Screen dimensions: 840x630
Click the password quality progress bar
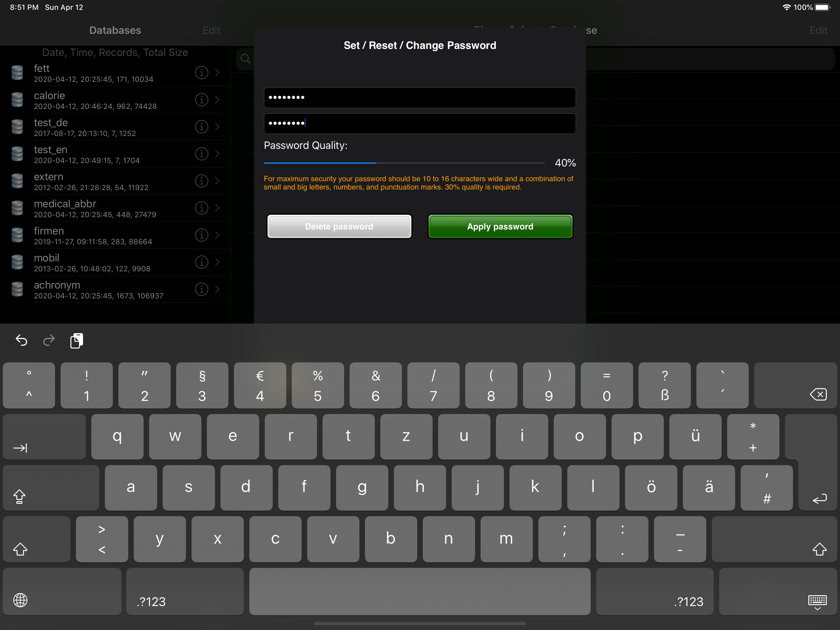pyautogui.click(x=404, y=163)
